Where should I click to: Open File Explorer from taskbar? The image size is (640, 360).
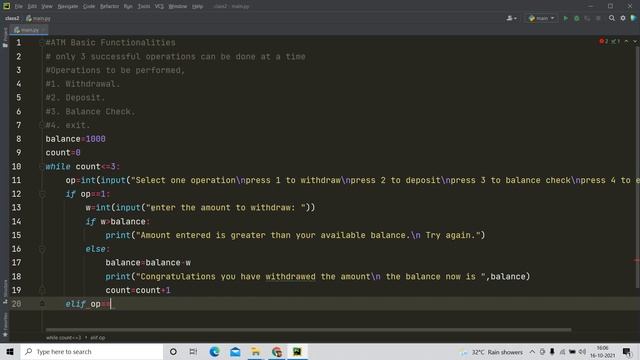pos(256,351)
